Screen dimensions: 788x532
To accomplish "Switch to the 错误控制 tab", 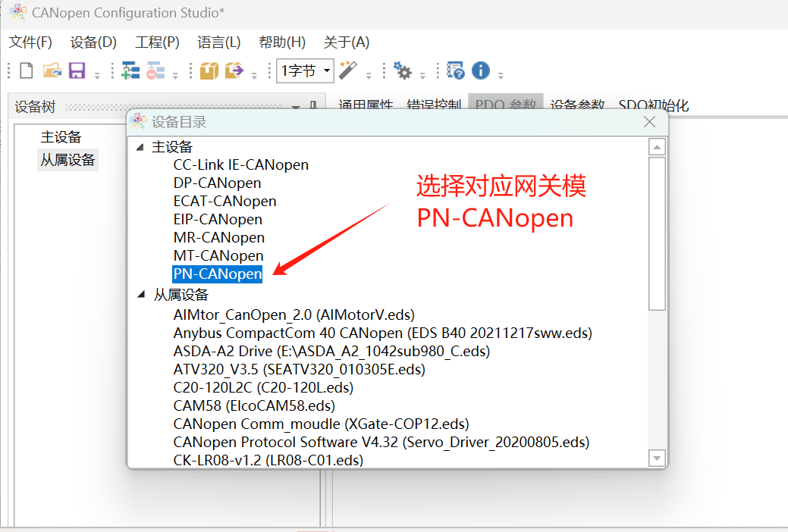I will pyautogui.click(x=434, y=105).
